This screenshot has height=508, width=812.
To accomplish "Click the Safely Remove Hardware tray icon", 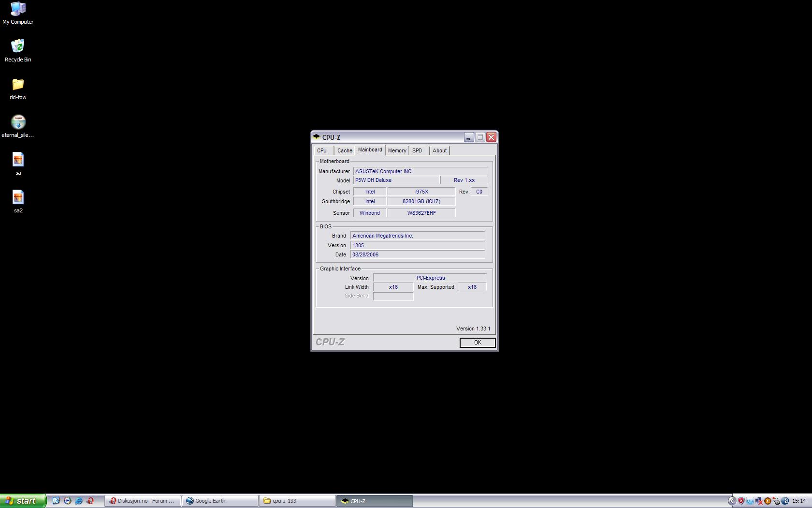I will point(776,501).
